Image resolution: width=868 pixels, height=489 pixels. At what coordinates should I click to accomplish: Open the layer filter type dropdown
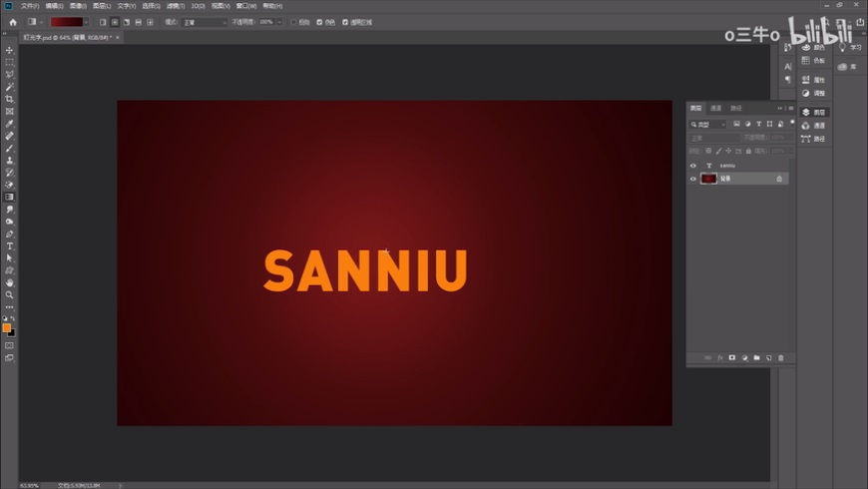click(710, 124)
